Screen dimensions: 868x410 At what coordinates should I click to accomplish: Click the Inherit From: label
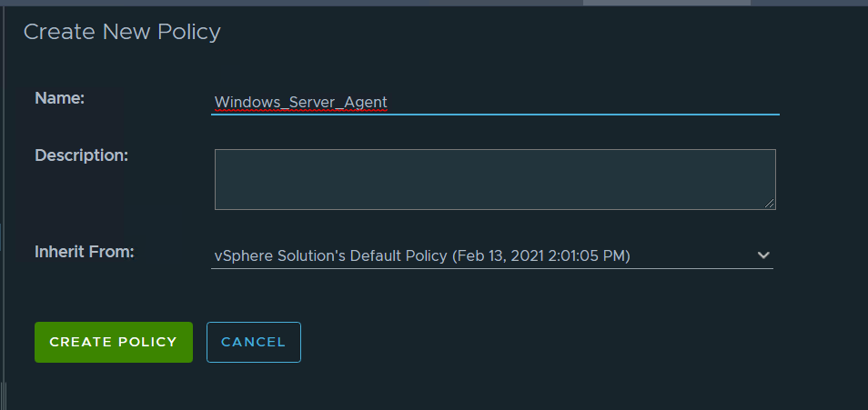[x=84, y=251]
